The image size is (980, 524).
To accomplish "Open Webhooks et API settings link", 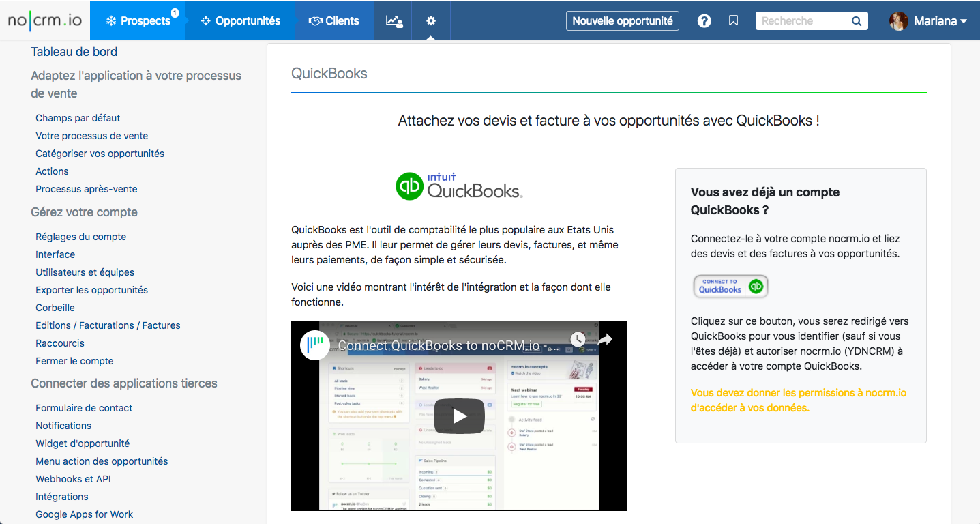I will tap(73, 479).
